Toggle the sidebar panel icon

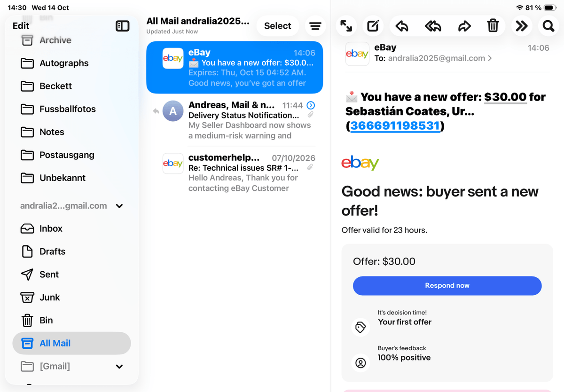click(122, 26)
